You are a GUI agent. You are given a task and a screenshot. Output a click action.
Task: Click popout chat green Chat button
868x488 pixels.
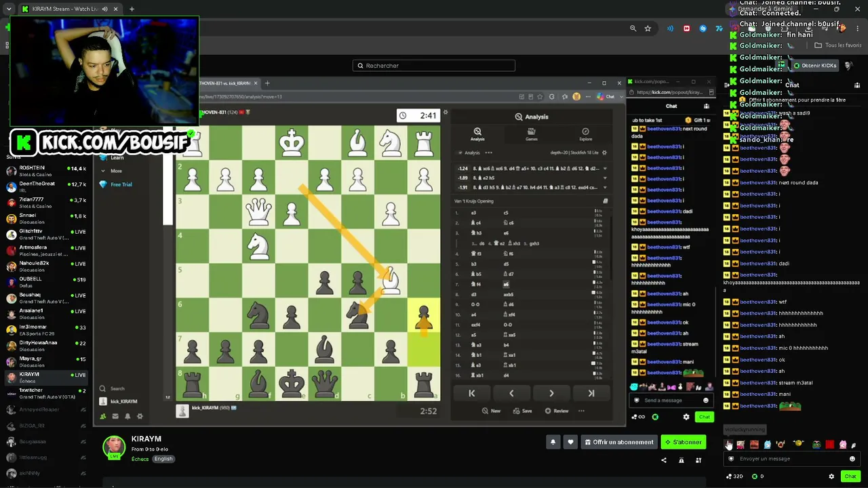click(704, 417)
